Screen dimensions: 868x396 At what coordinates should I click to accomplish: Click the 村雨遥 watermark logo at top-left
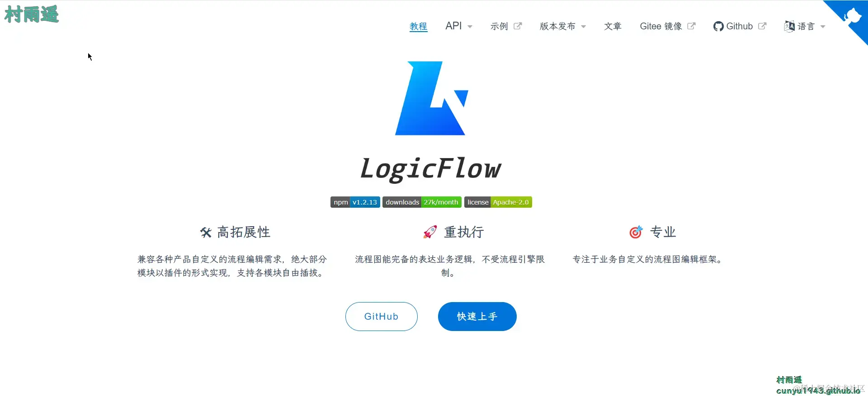tap(32, 14)
